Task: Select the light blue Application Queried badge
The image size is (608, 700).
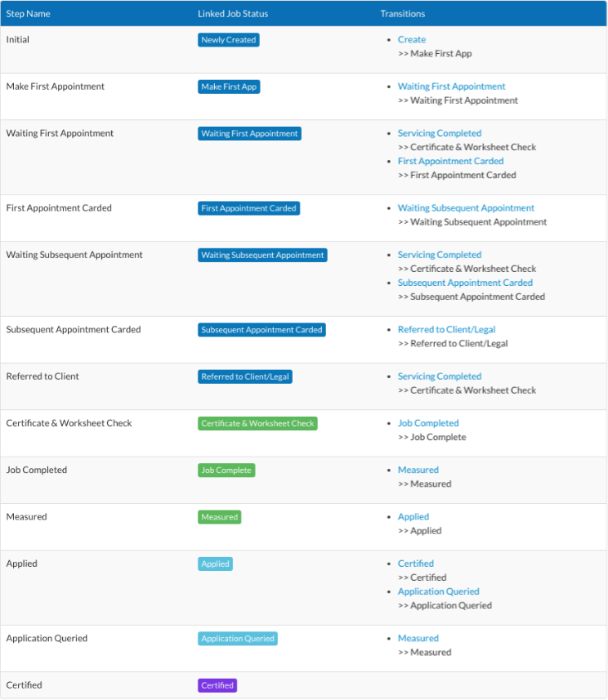Action: tap(237, 639)
